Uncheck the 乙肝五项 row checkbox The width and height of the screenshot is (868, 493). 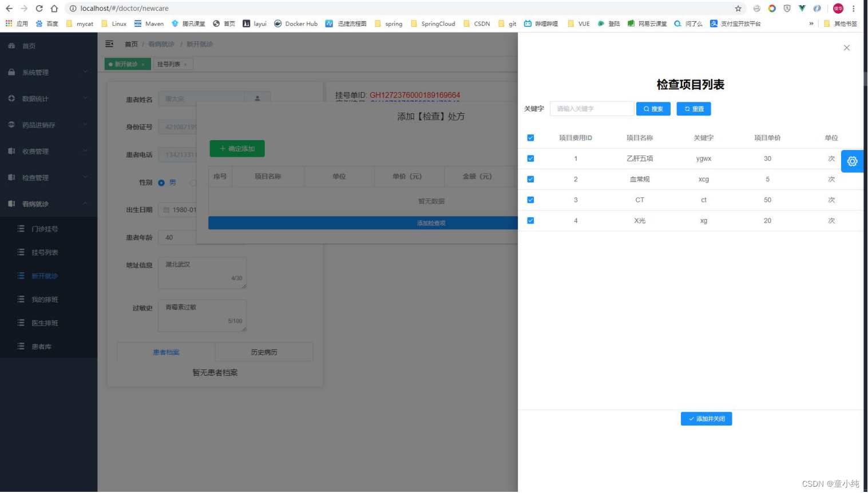pyautogui.click(x=530, y=158)
